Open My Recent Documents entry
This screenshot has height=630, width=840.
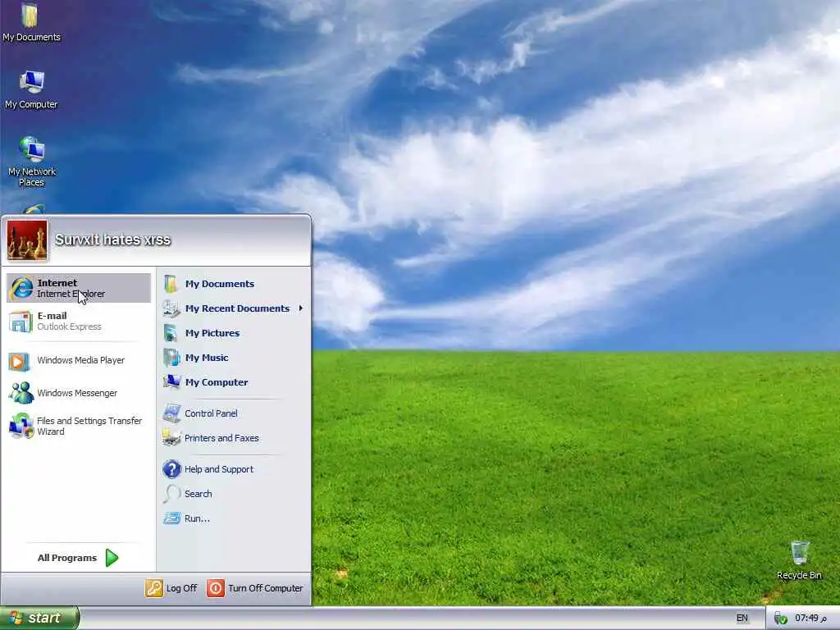coord(234,308)
